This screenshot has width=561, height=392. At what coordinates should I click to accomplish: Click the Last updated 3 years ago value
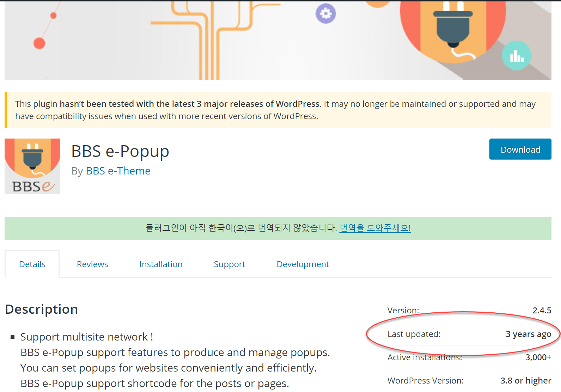coord(528,334)
